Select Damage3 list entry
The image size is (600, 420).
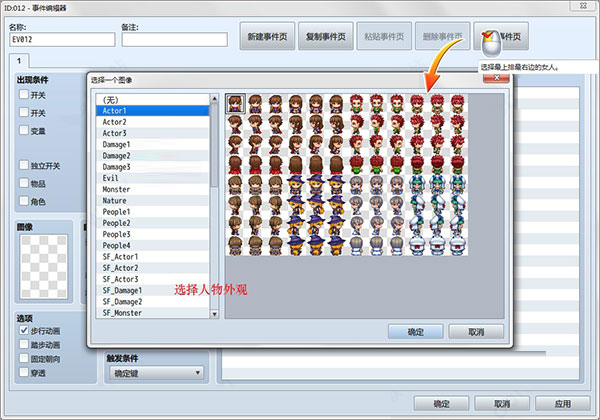pos(153,167)
